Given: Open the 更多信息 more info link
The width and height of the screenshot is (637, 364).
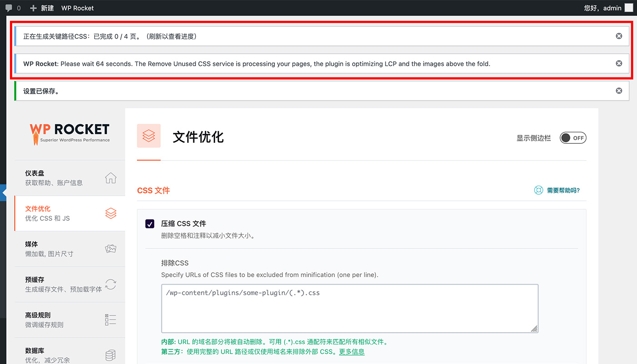Looking at the screenshot, I should [x=352, y=352].
